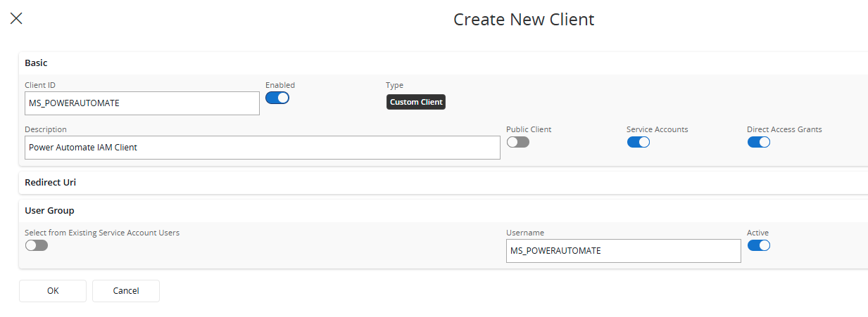Focus the Client ID text field
The height and width of the screenshot is (317, 868).
click(x=142, y=103)
